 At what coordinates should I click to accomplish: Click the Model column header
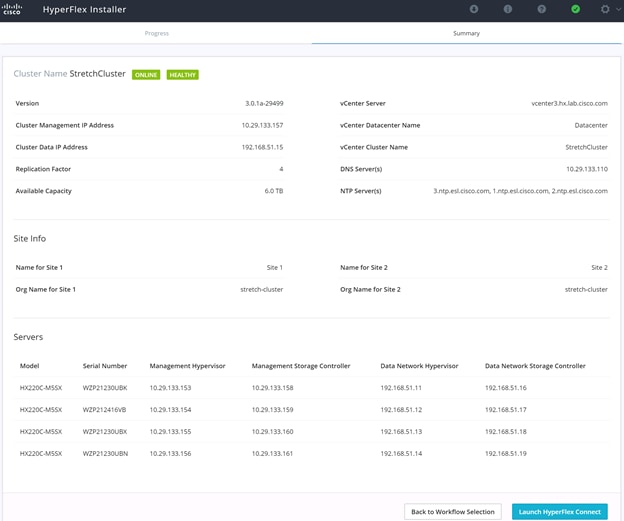coord(29,366)
